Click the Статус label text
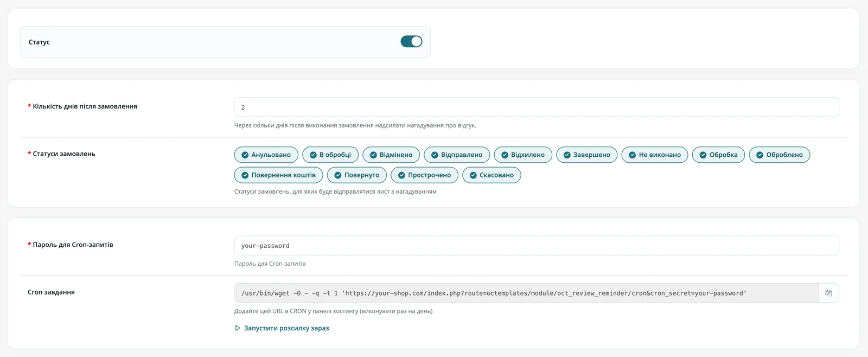The image size is (868, 357). [39, 42]
